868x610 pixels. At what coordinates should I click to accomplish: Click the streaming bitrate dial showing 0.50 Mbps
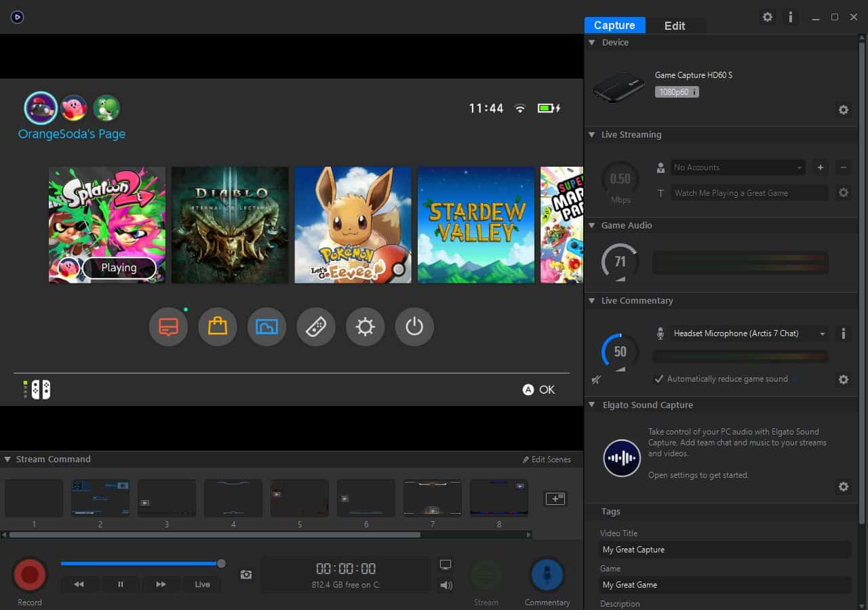click(620, 180)
